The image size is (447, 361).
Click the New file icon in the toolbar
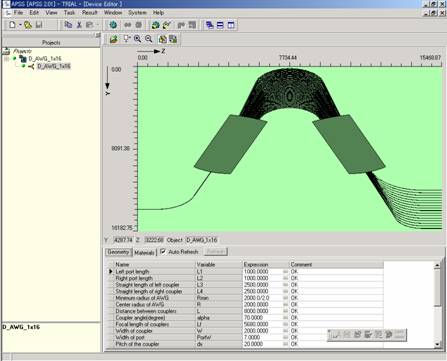click(12, 25)
